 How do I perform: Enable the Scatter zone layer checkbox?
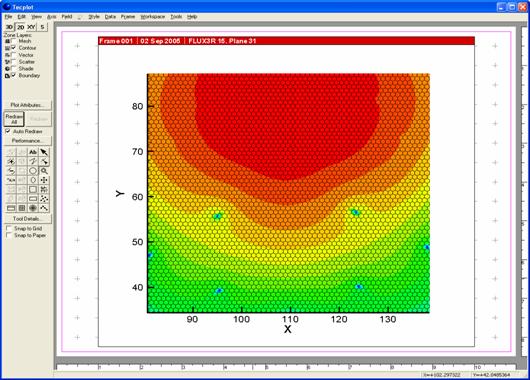[14, 62]
